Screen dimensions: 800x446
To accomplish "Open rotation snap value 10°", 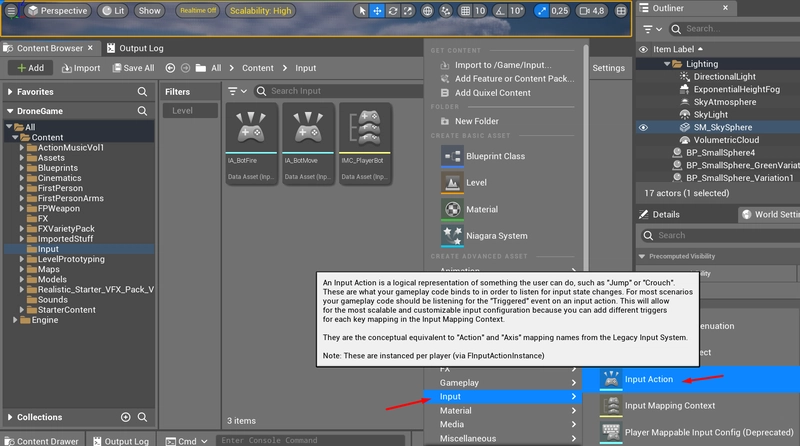I will tap(517, 11).
